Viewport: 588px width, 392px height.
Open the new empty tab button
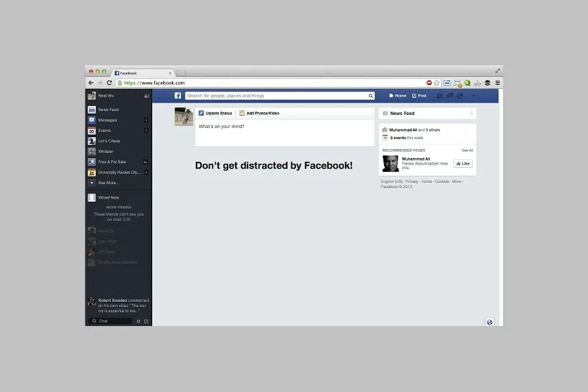click(x=181, y=74)
